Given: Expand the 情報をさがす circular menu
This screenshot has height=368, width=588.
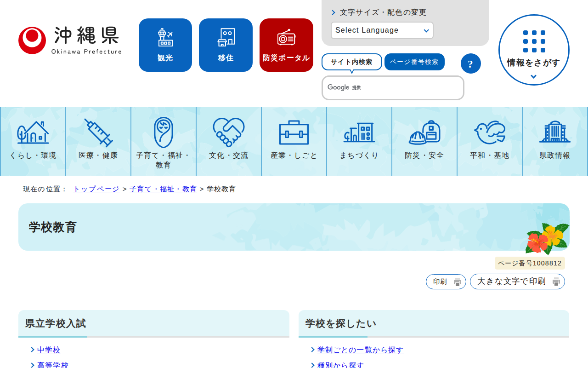Looking at the screenshot, I should click(533, 50).
